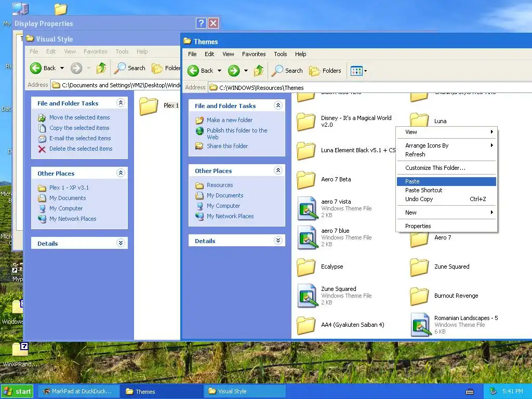The image size is (532, 399).
Task: Select the Zune Squared folder icon
Action: click(419, 267)
